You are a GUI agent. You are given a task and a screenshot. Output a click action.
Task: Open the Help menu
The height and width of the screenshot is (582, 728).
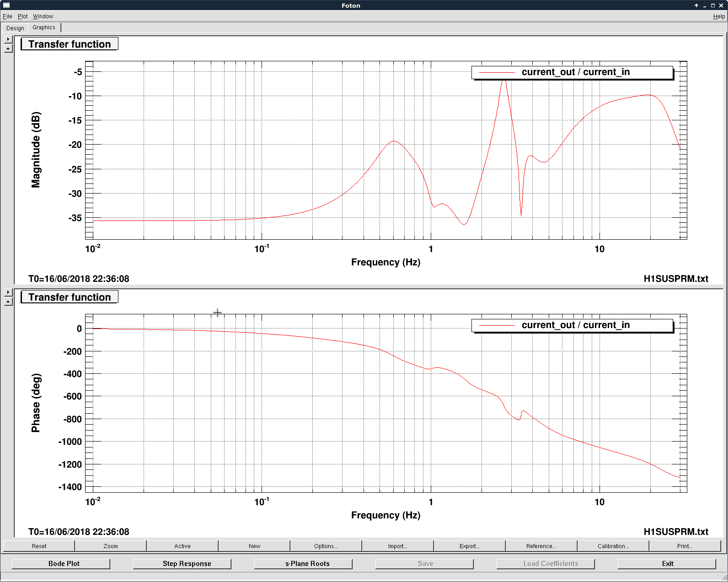click(719, 16)
